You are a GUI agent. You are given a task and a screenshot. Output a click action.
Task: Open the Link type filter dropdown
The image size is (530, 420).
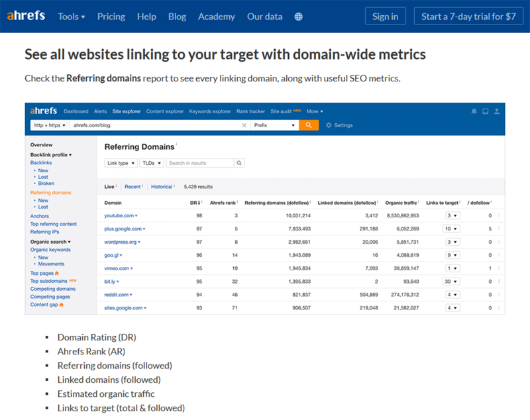pos(121,163)
